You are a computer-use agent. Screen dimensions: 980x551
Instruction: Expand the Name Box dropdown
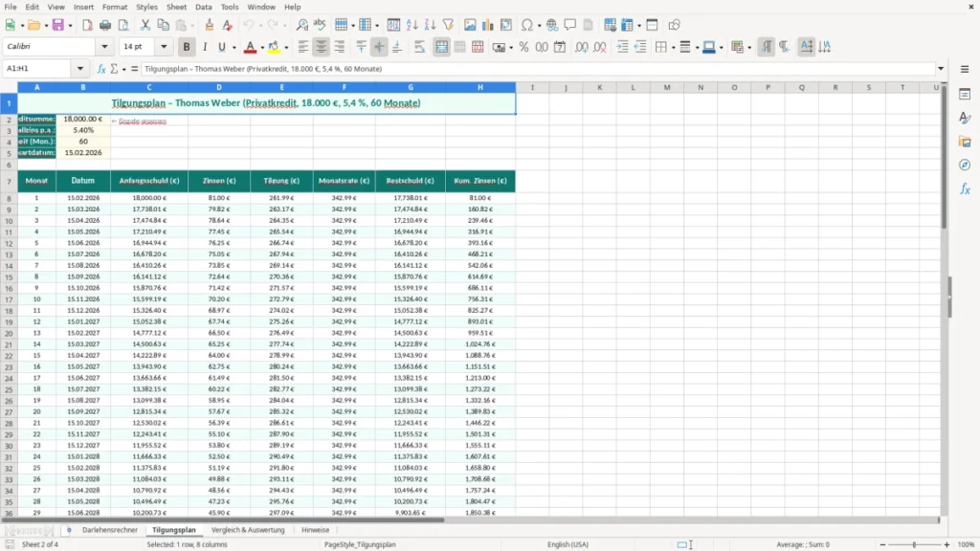[x=80, y=69]
